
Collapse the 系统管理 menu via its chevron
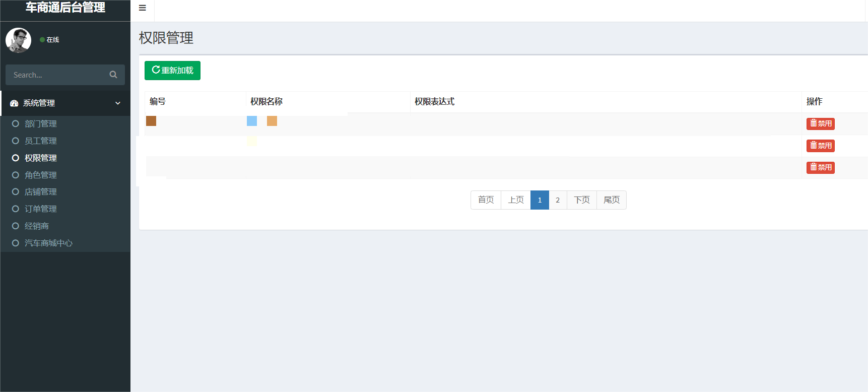[x=118, y=103]
